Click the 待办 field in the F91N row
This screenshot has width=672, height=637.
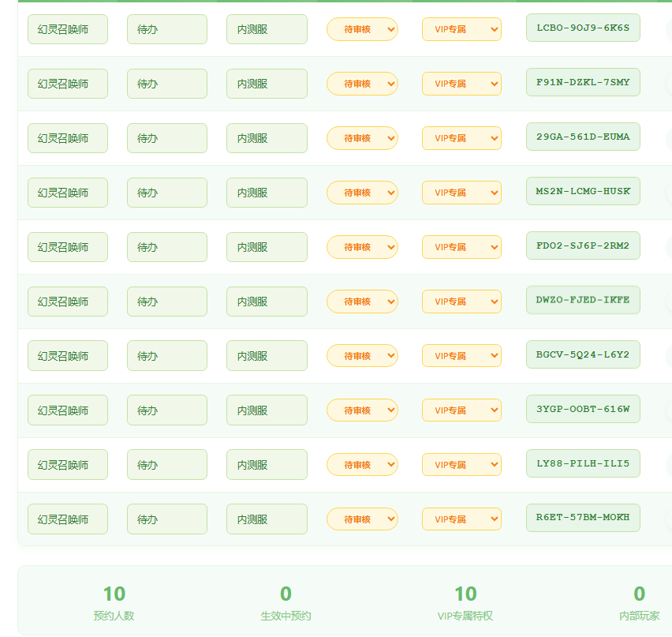click(167, 84)
